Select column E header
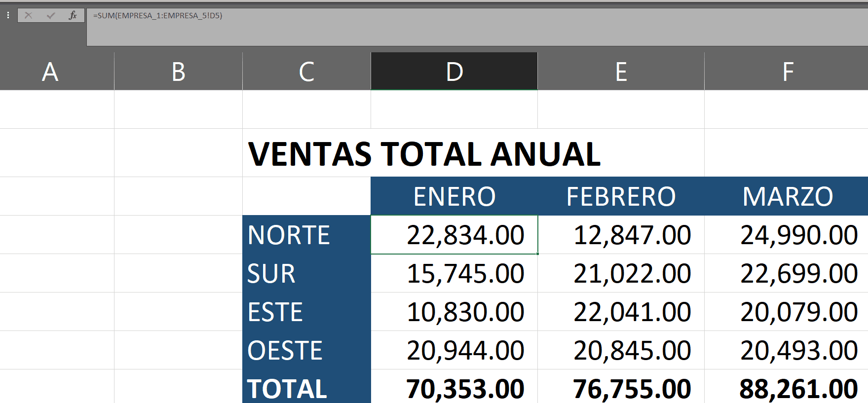Viewport: 868px width, 403px height. (621, 72)
